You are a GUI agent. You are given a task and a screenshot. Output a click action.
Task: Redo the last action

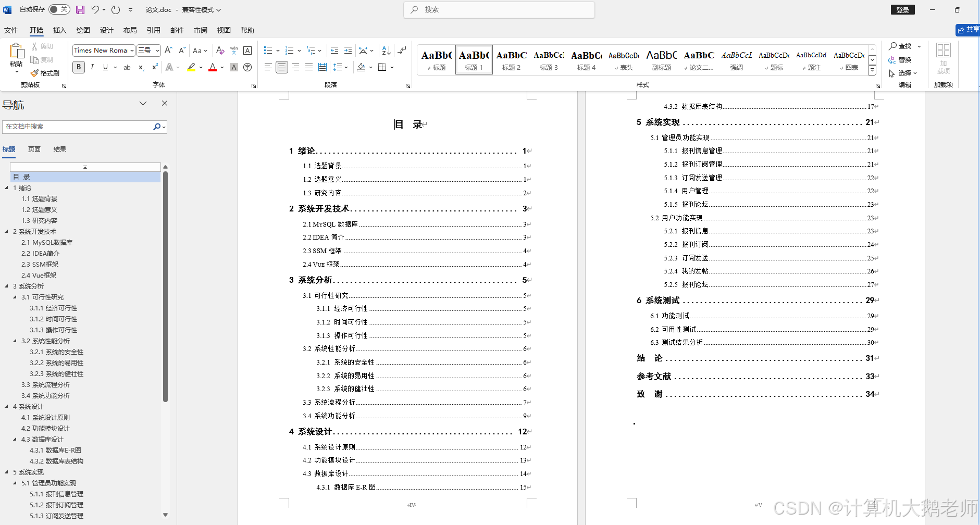pyautogui.click(x=116, y=9)
